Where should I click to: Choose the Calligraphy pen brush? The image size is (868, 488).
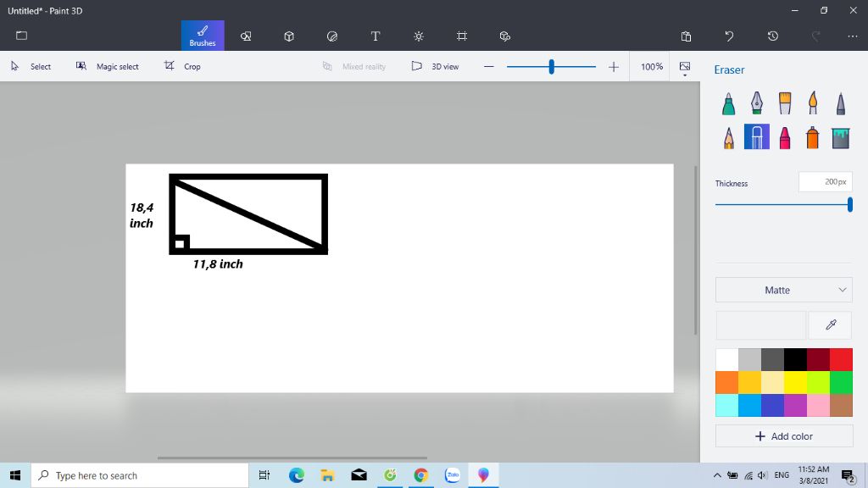click(x=756, y=103)
